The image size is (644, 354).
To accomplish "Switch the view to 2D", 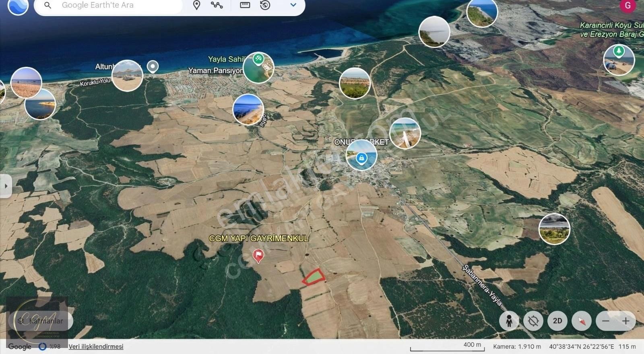I will click(x=557, y=321).
